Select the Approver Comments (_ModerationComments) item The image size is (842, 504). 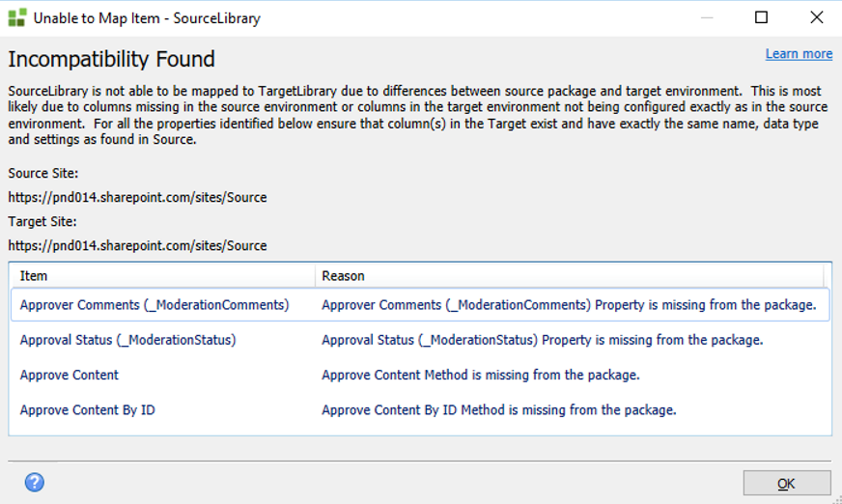(154, 305)
